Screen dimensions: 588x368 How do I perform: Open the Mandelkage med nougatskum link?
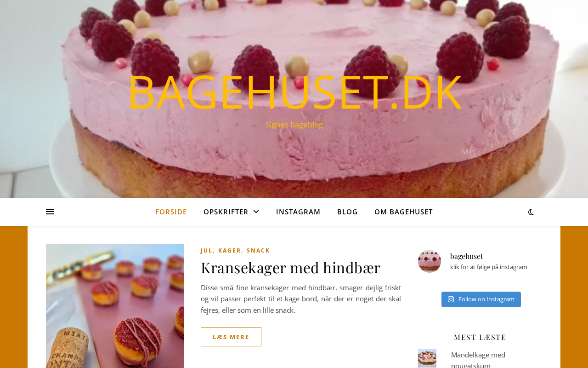(x=478, y=359)
